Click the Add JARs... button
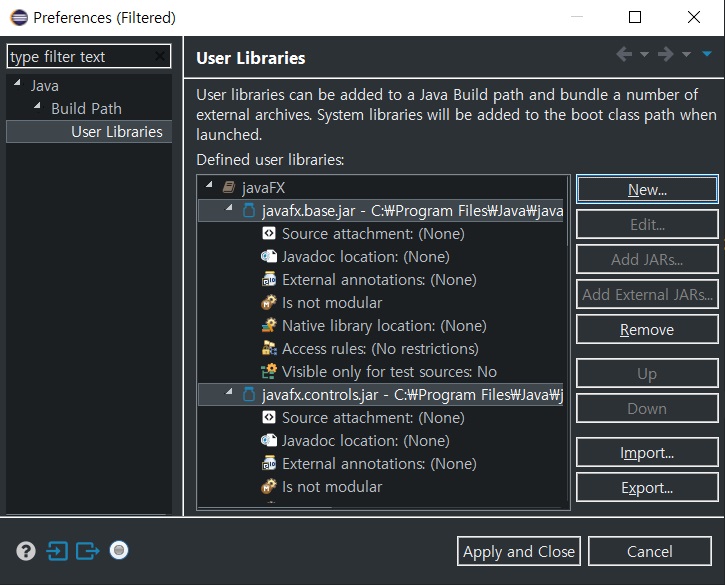This screenshot has height=585, width=725. (647, 259)
